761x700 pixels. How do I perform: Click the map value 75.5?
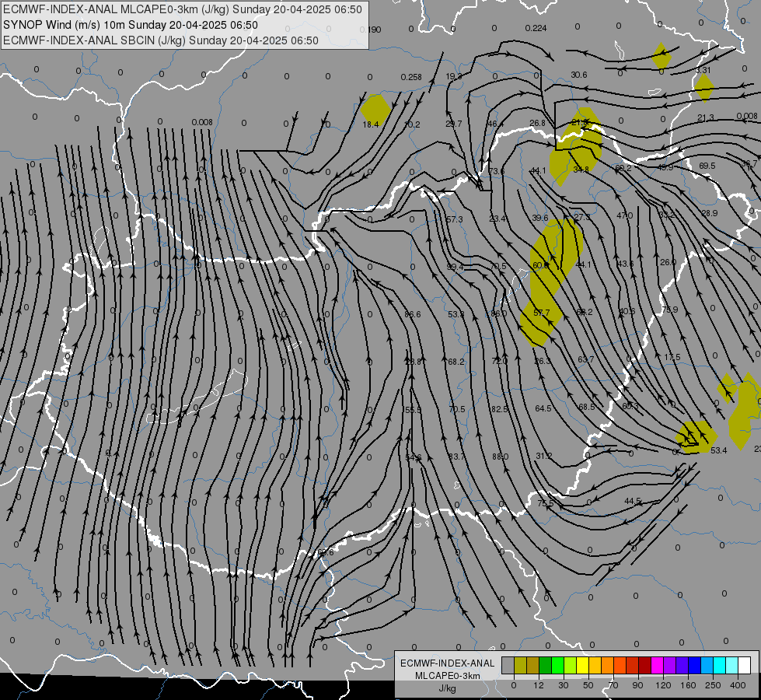pyautogui.click(x=546, y=503)
